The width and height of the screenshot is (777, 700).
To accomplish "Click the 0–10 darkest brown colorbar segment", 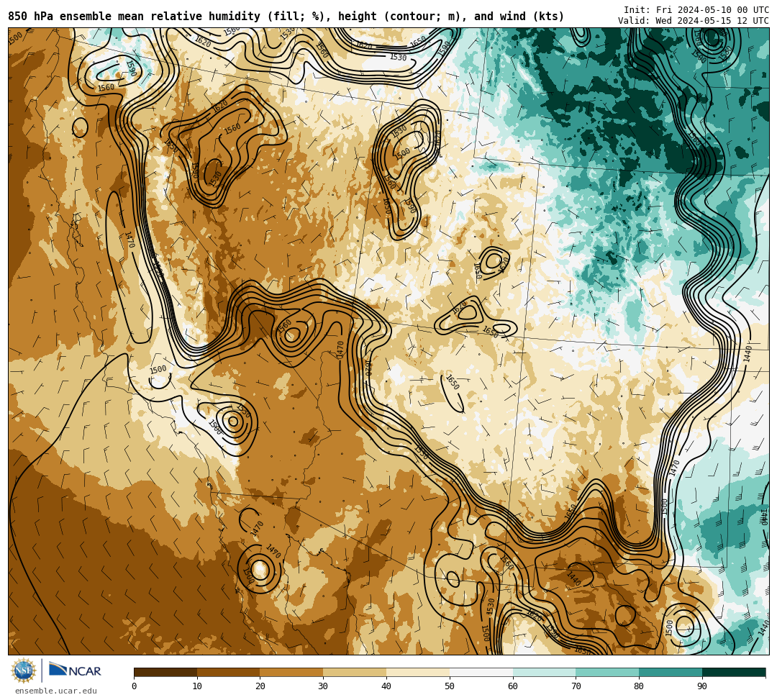I will (x=165, y=672).
